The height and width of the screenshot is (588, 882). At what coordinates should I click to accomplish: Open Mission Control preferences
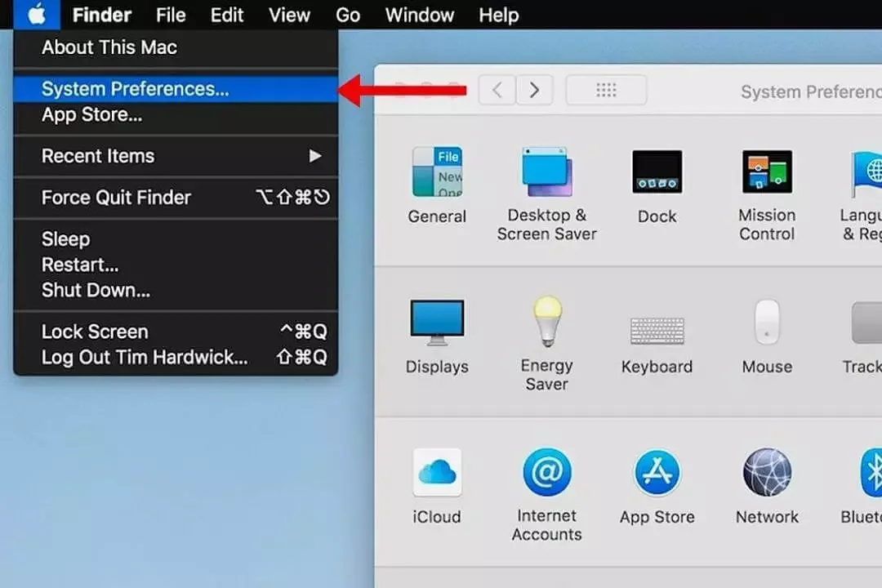pyautogui.click(x=766, y=173)
